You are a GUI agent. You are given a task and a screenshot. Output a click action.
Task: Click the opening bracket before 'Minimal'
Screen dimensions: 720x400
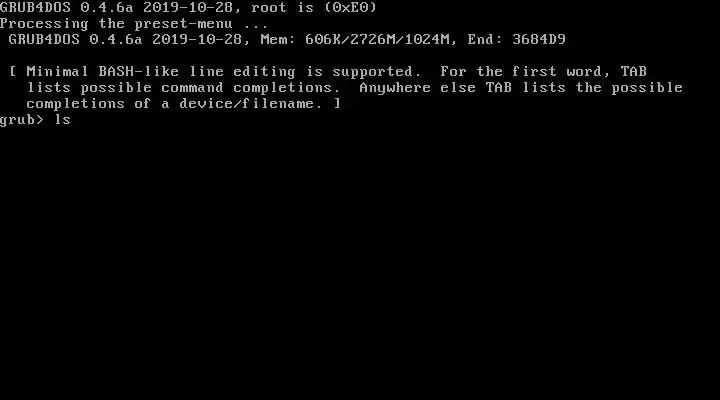pos(13,72)
